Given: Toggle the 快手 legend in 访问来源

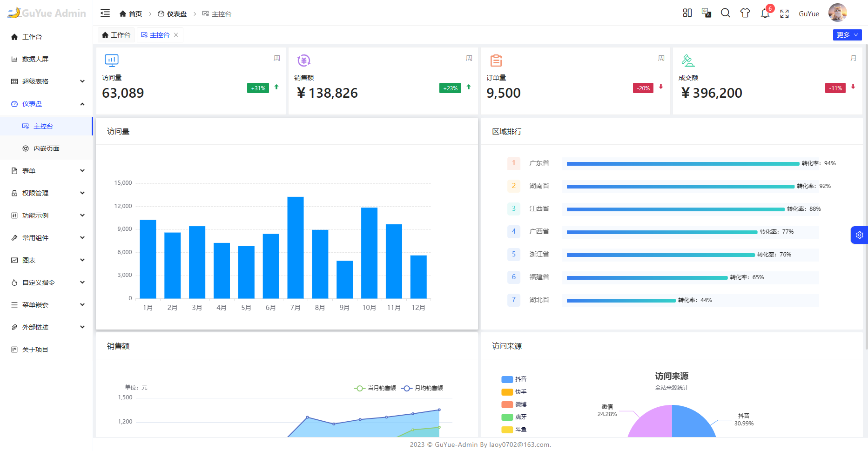Looking at the screenshot, I should click(x=514, y=392).
